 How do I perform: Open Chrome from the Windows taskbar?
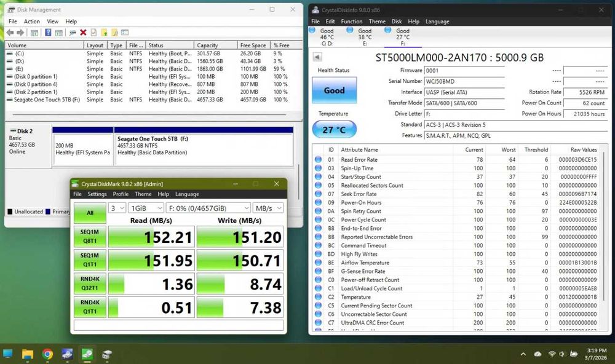pos(47,354)
